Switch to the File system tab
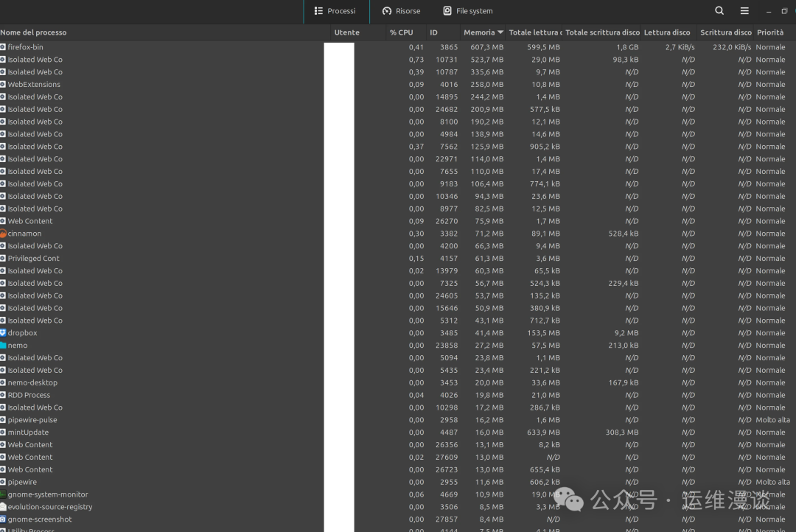796x532 pixels. (x=468, y=11)
